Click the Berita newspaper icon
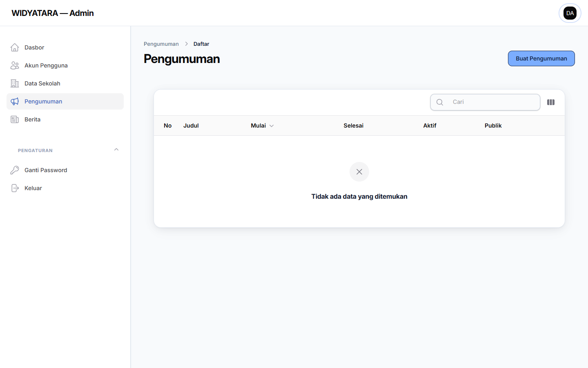The width and height of the screenshot is (588, 368). tap(15, 119)
